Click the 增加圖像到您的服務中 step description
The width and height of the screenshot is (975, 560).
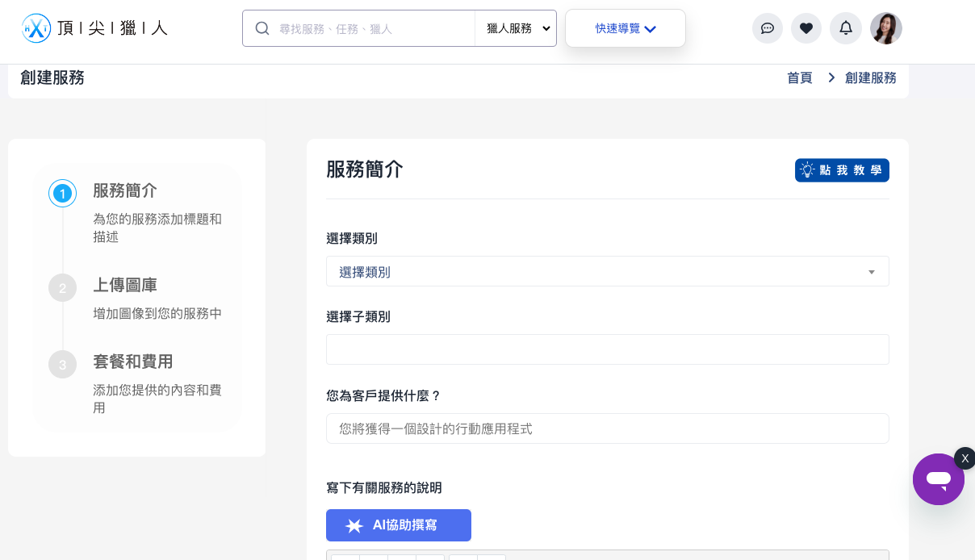coord(157,314)
